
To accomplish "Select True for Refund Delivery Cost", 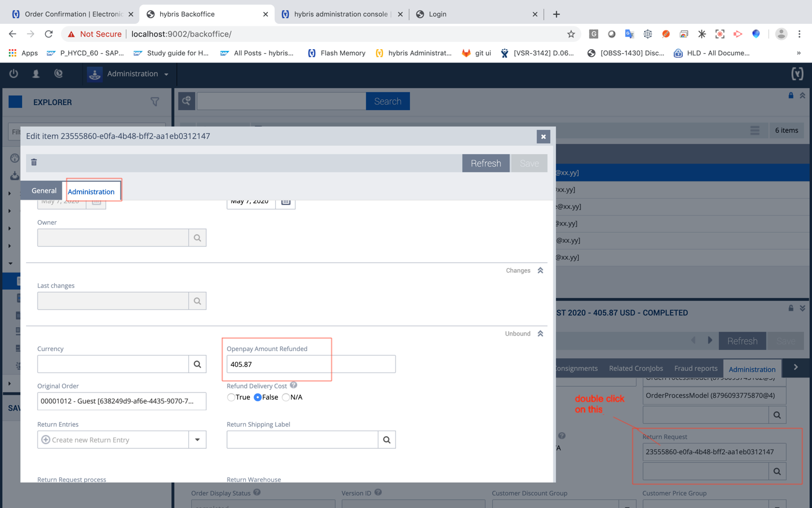I will (x=231, y=397).
